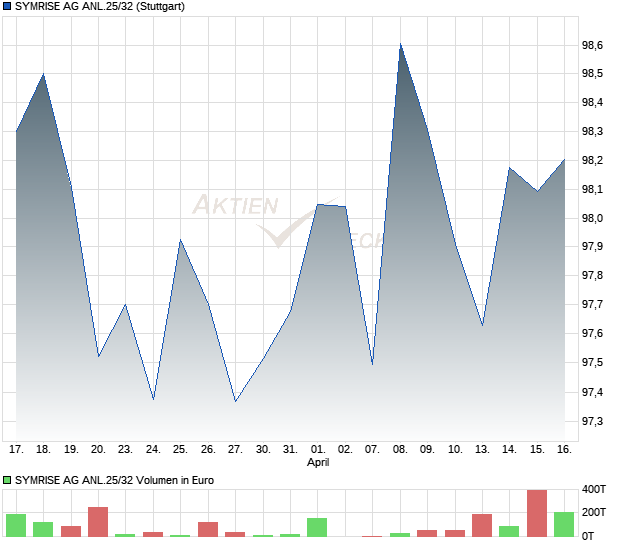Click the green volume bar for 01.

(317, 527)
